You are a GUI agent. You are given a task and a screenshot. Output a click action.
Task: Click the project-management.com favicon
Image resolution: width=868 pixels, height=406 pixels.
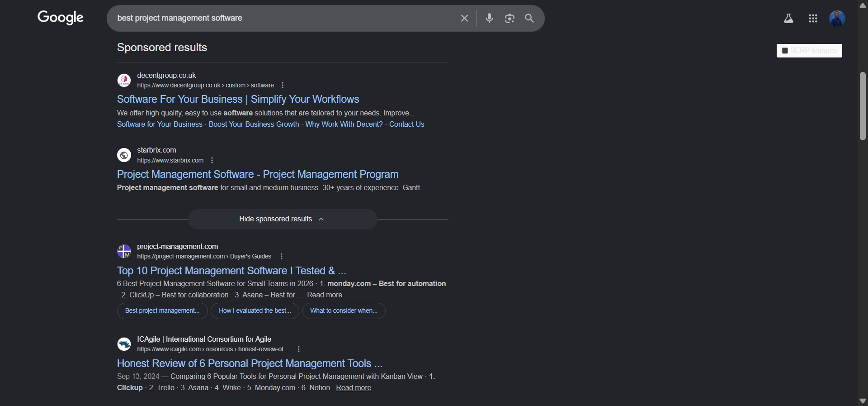pos(124,251)
